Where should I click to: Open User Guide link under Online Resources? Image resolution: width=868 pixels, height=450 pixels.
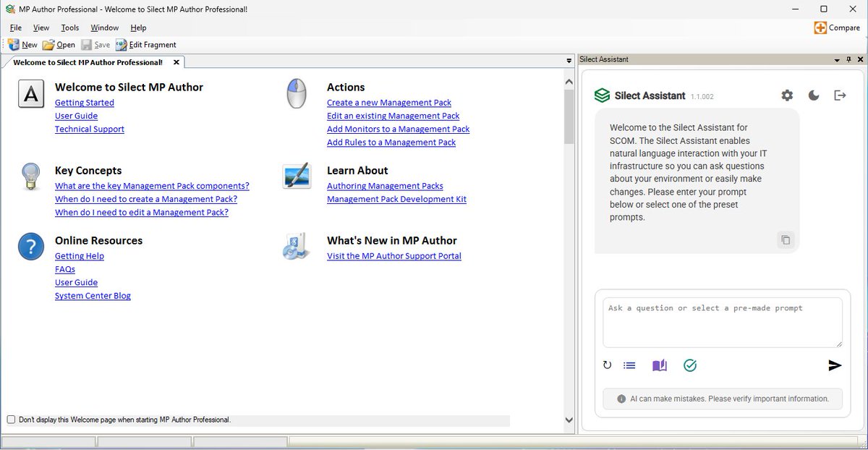(x=76, y=282)
